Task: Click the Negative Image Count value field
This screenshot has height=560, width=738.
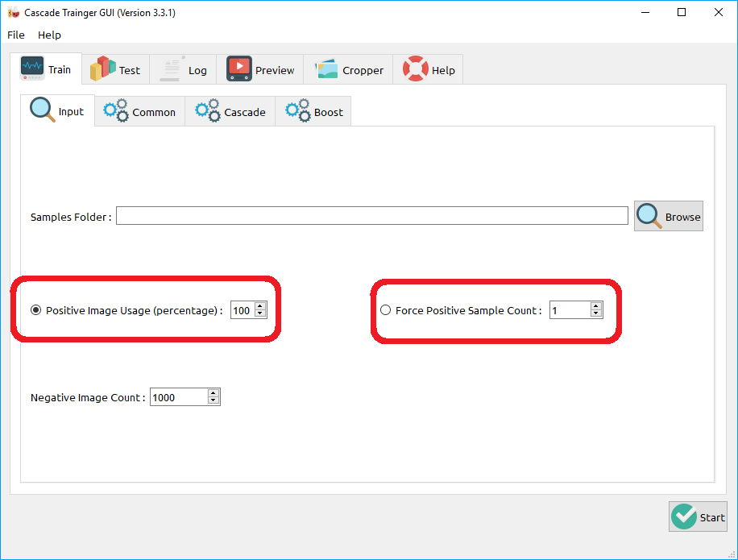Action: click(179, 396)
